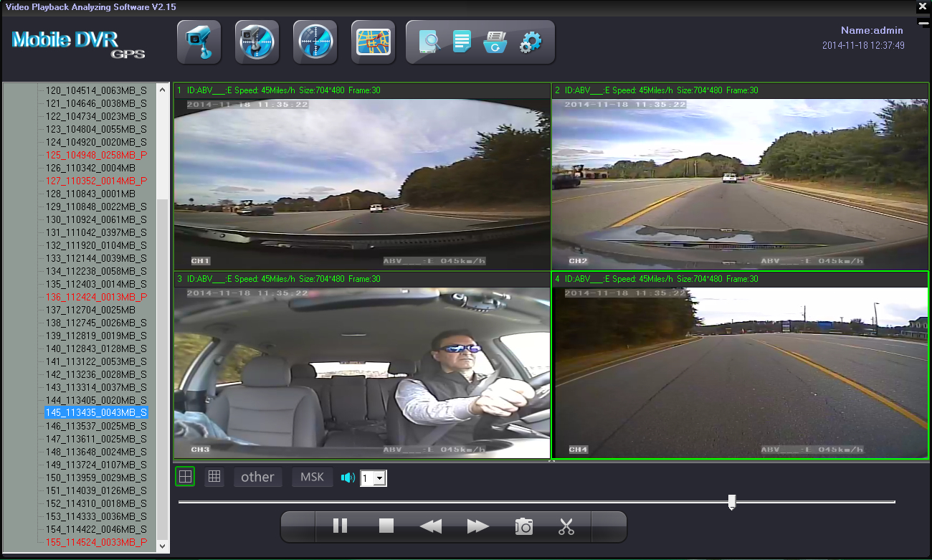The height and width of the screenshot is (560, 932).
Task: Switch to nine-channel grid layout
Action: (x=214, y=477)
